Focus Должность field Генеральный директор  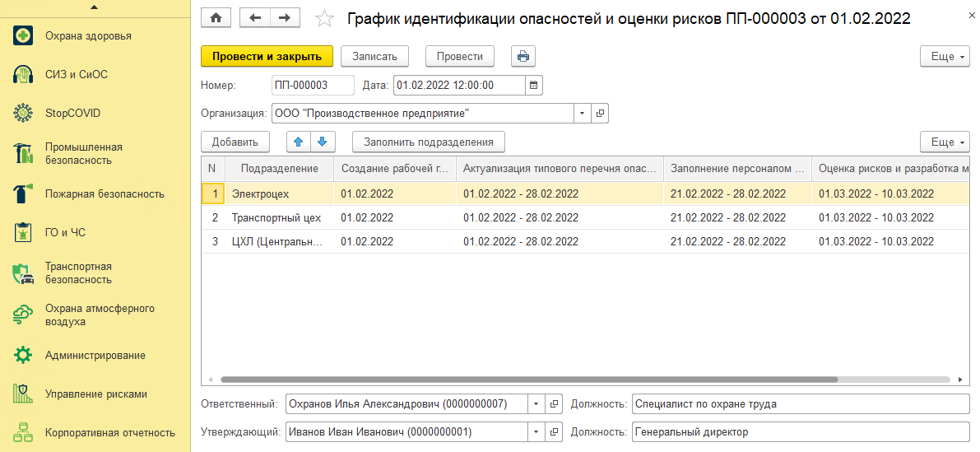point(801,432)
